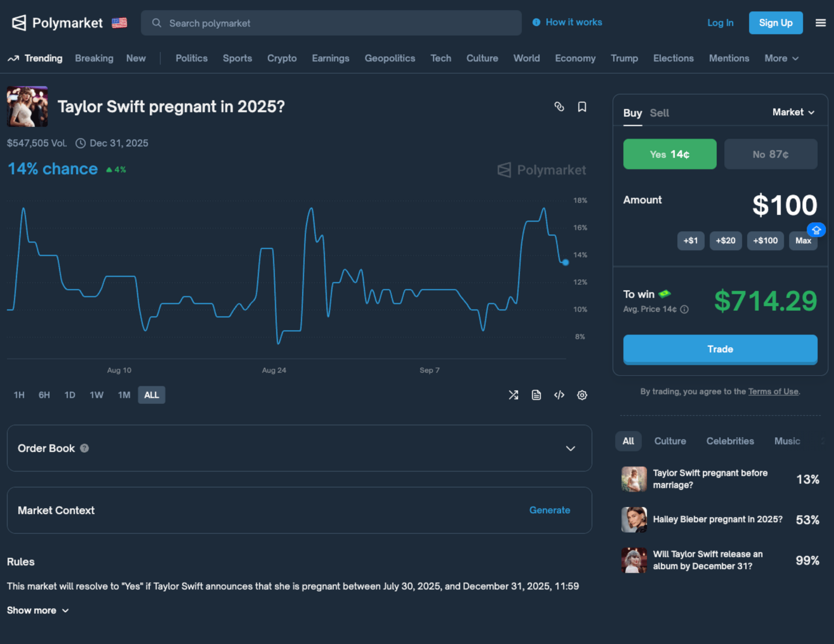Go to Breaking markets

(x=94, y=58)
